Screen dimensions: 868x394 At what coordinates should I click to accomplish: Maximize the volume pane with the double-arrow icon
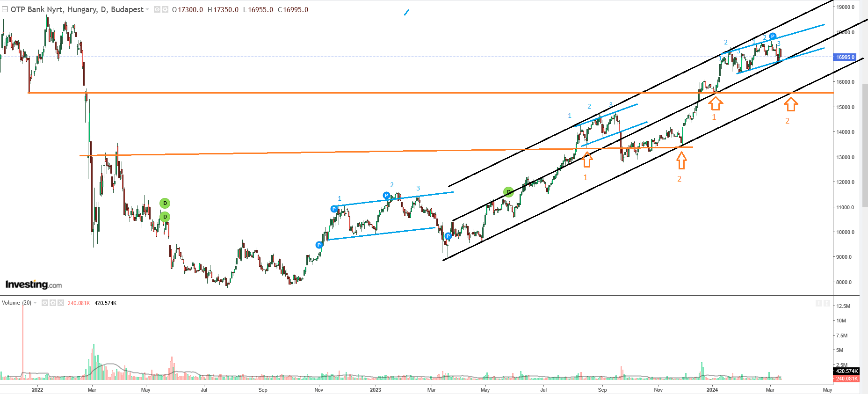(826, 304)
